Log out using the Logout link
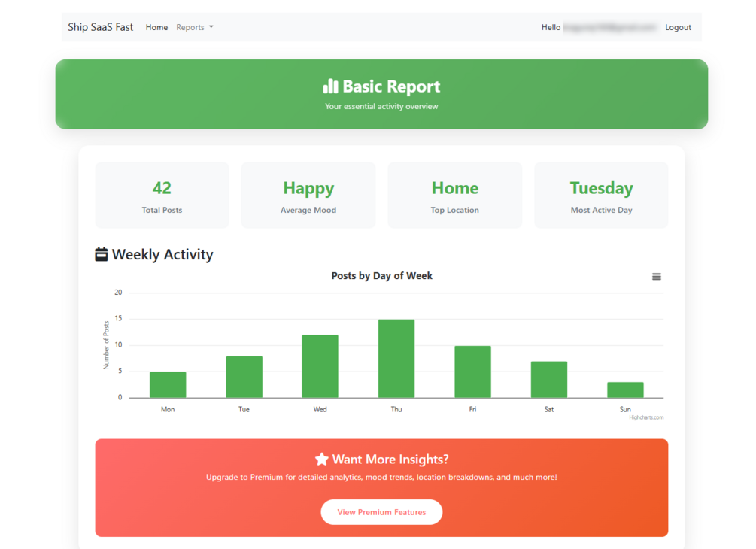756x549 pixels. click(678, 28)
